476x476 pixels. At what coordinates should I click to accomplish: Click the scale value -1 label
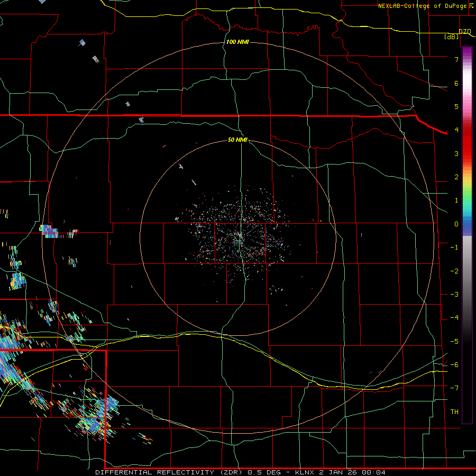pos(454,248)
